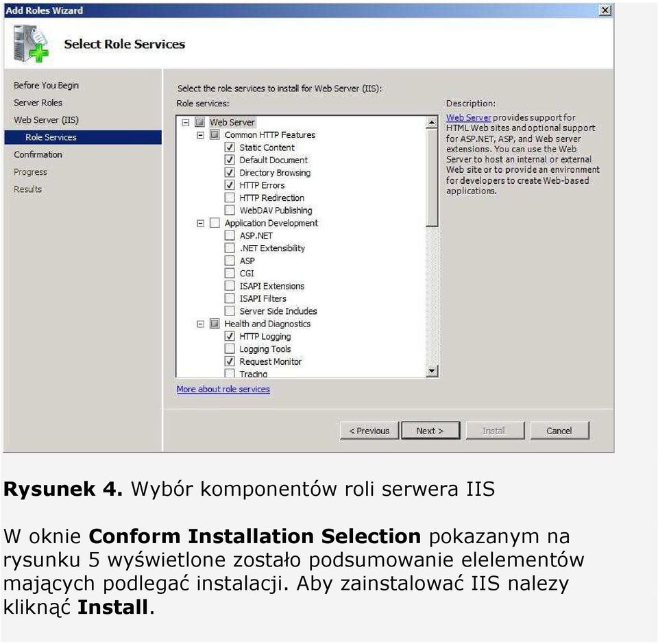Toggle the Health and Diagnostics group checkbox
Image resolution: width=658 pixels, height=644 pixels.
click(215, 324)
